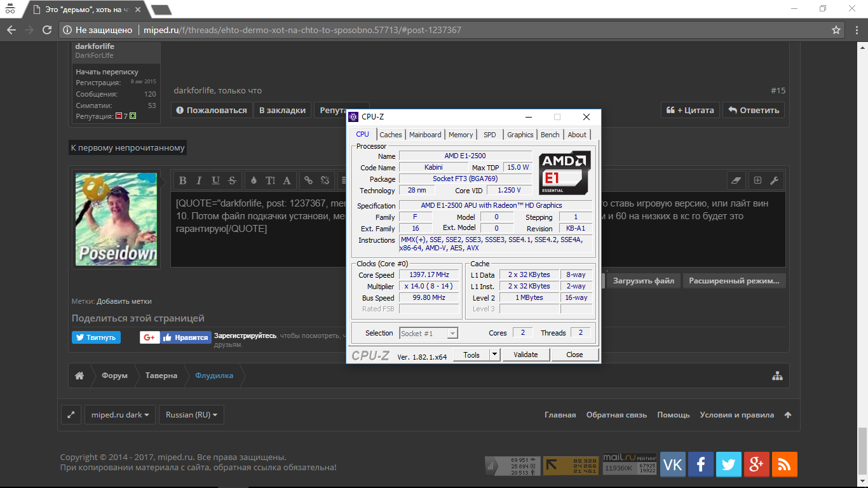Toggle bold formatting in the reply editor

click(x=183, y=180)
